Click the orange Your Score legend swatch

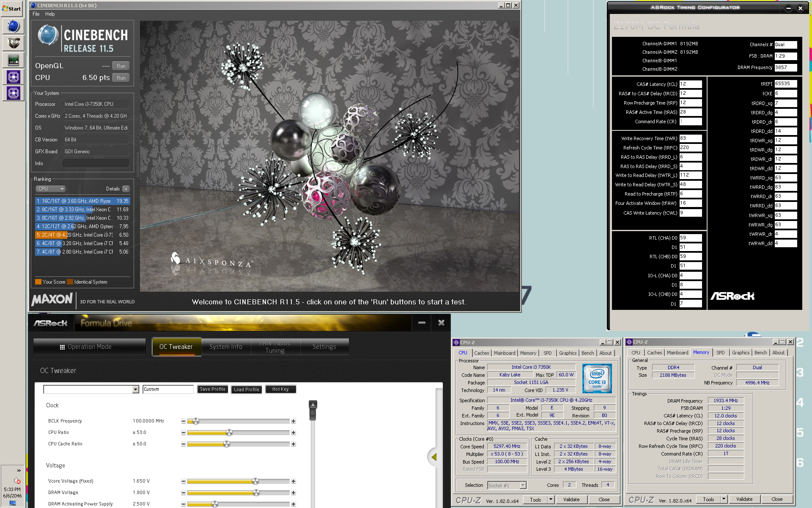(38, 282)
